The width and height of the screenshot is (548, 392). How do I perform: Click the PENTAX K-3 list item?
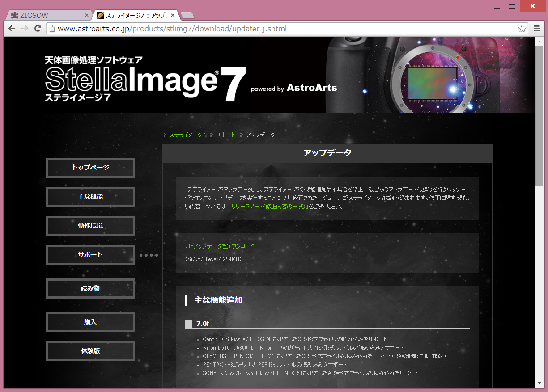pyautogui.click(x=275, y=365)
